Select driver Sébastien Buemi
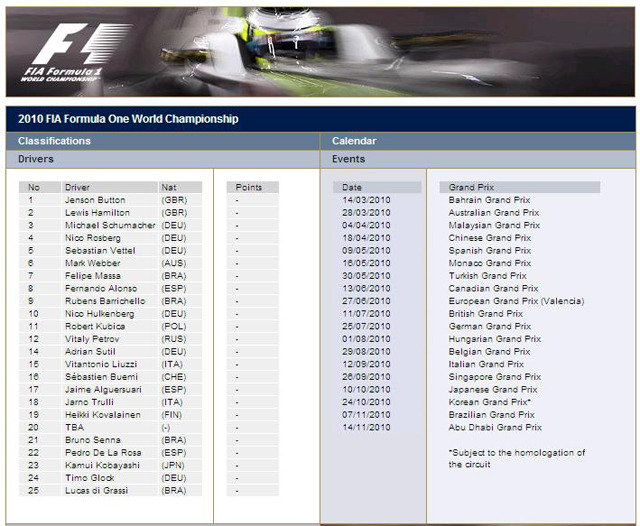Viewport: 640px width, 526px height. (101, 377)
